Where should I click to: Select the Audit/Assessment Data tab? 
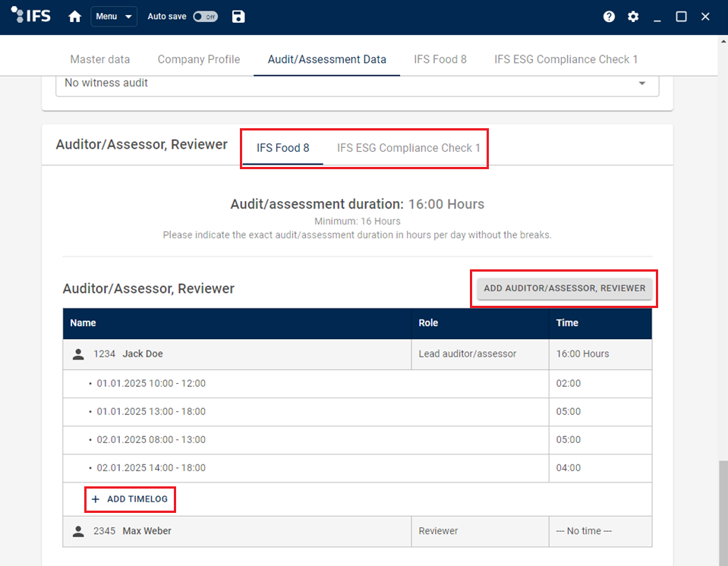point(327,59)
